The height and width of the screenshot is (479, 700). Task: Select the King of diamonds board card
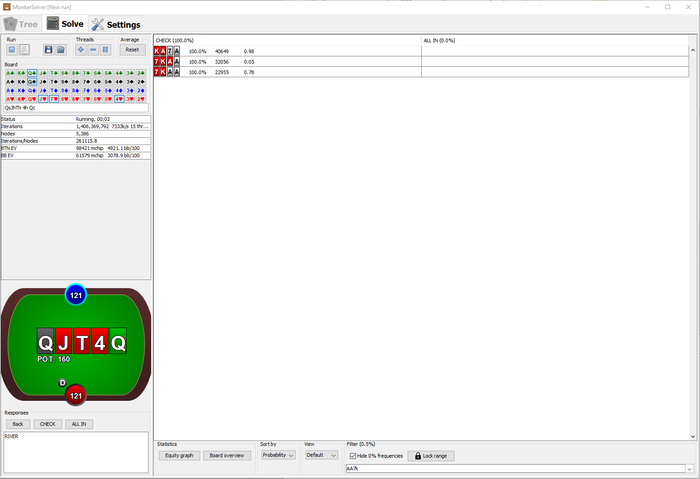coord(21,91)
